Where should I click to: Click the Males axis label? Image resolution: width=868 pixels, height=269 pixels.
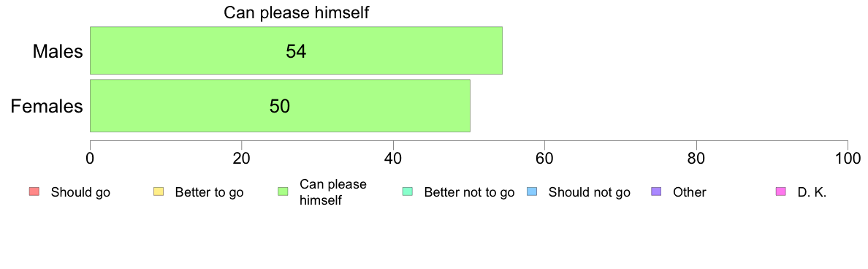[58, 51]
